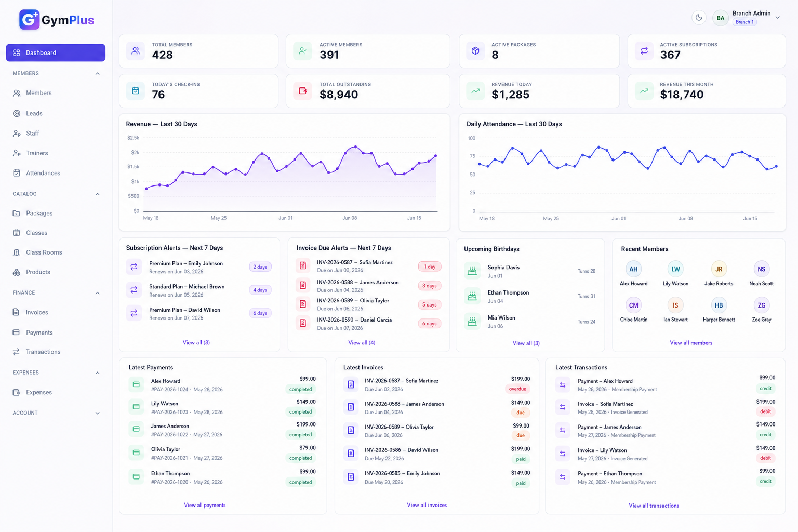This screenshot has width=798, height=532.
Task: Click the Revenue This Month trend icon
Action: [x=644, y=90]
